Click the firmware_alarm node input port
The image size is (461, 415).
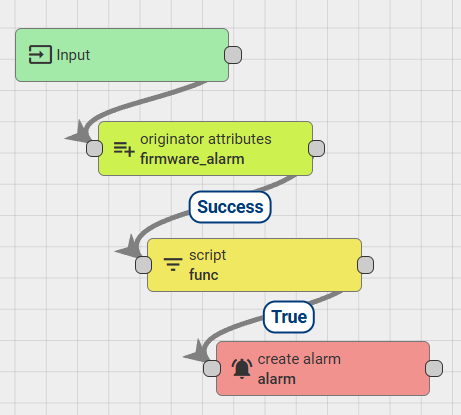94,148
